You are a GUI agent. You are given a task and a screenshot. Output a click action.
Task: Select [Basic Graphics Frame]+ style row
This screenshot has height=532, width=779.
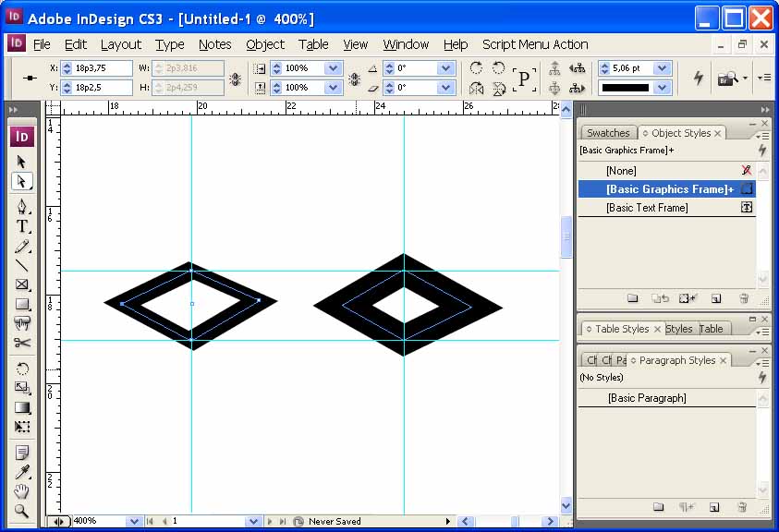[666, 189]
